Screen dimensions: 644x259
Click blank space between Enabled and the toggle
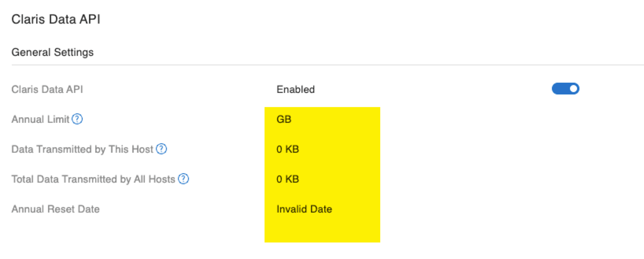tap(433, 89)
